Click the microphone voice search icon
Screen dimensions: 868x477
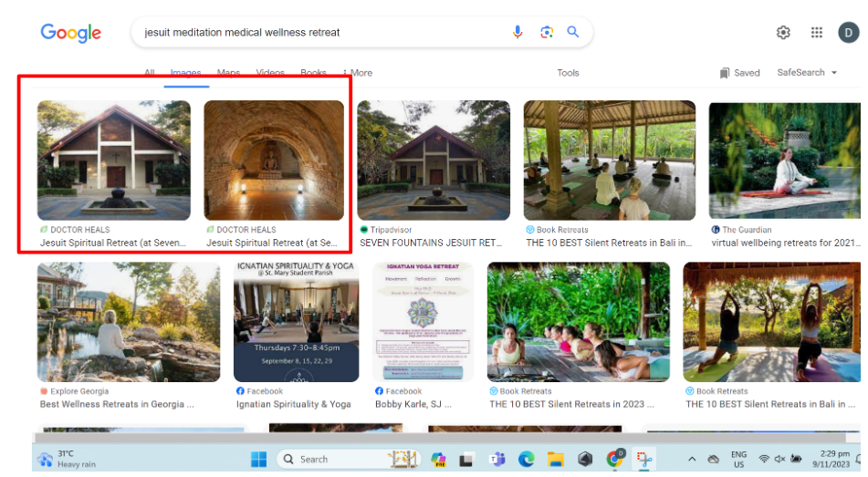(518, 32)
